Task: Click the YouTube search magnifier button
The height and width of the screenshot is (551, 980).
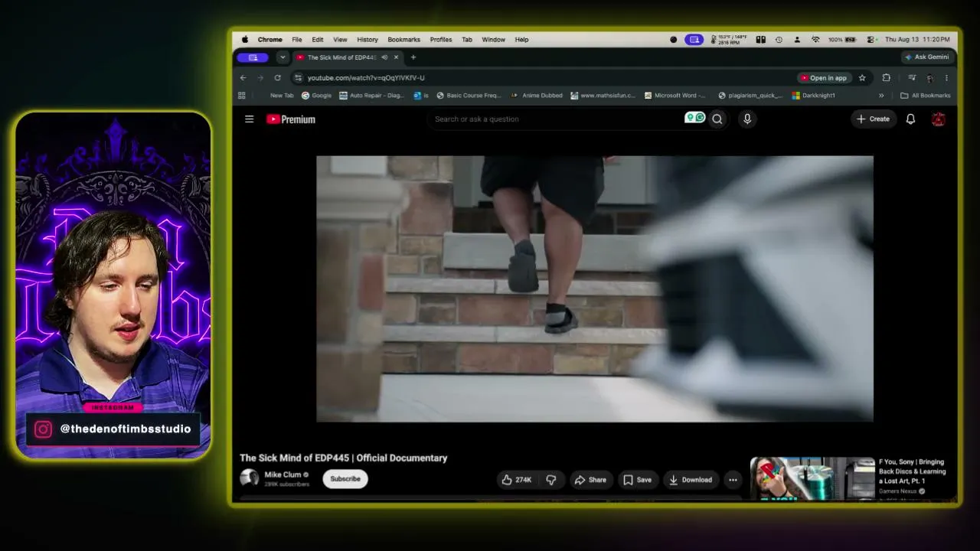Action: tap(717, 119)
